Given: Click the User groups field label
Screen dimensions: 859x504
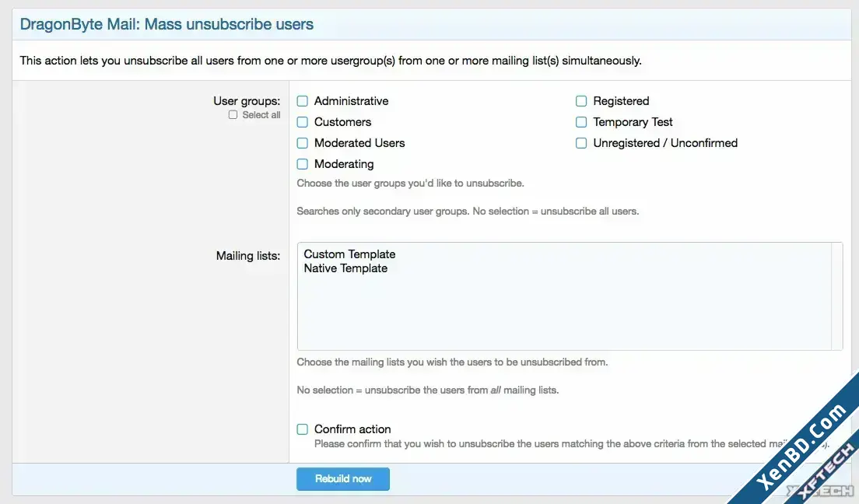Looking at the screenshot, I should (x=247, y=101).
